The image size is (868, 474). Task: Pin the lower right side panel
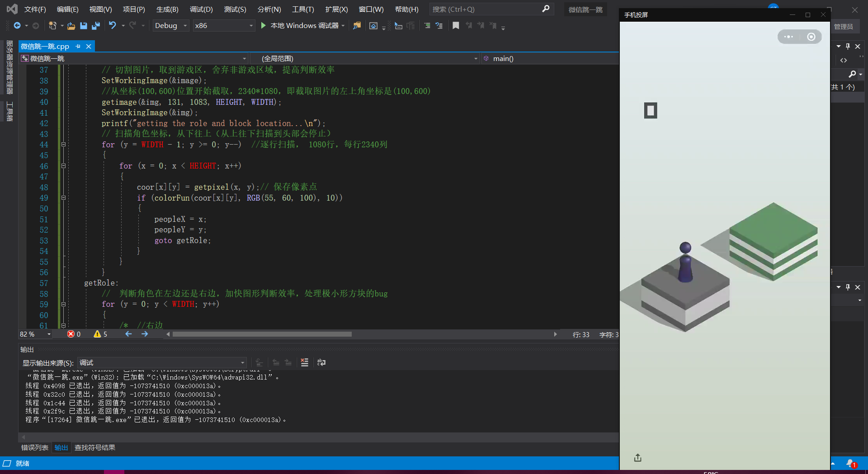(848, 287)
